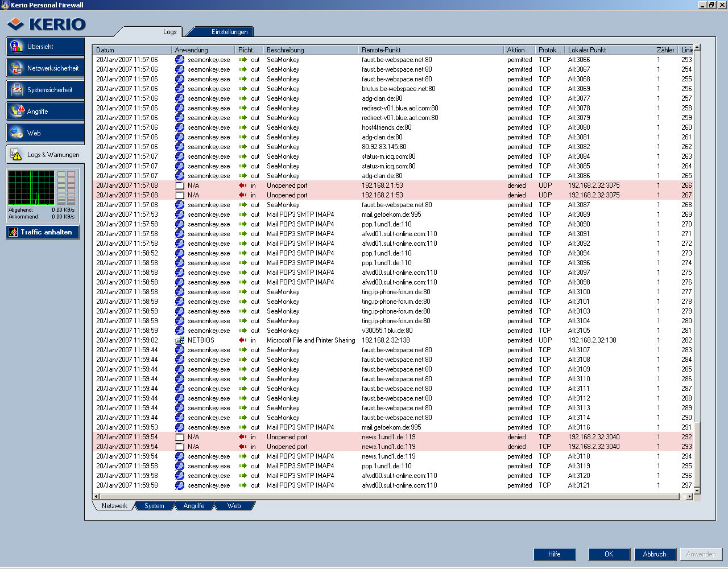Viewport: 728px width, 569px height.
Task: Click red incoming arrow in row 293
Action: coord(243,447)
